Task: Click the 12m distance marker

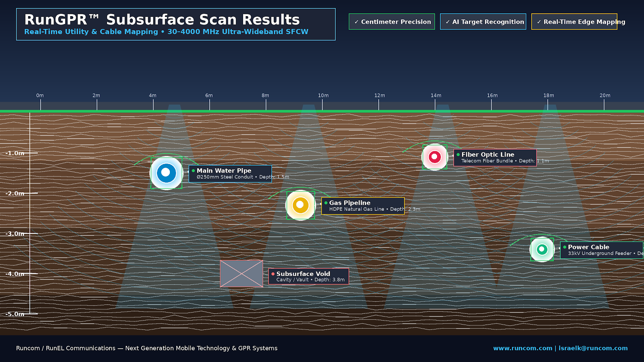Action: coord(380,96)
